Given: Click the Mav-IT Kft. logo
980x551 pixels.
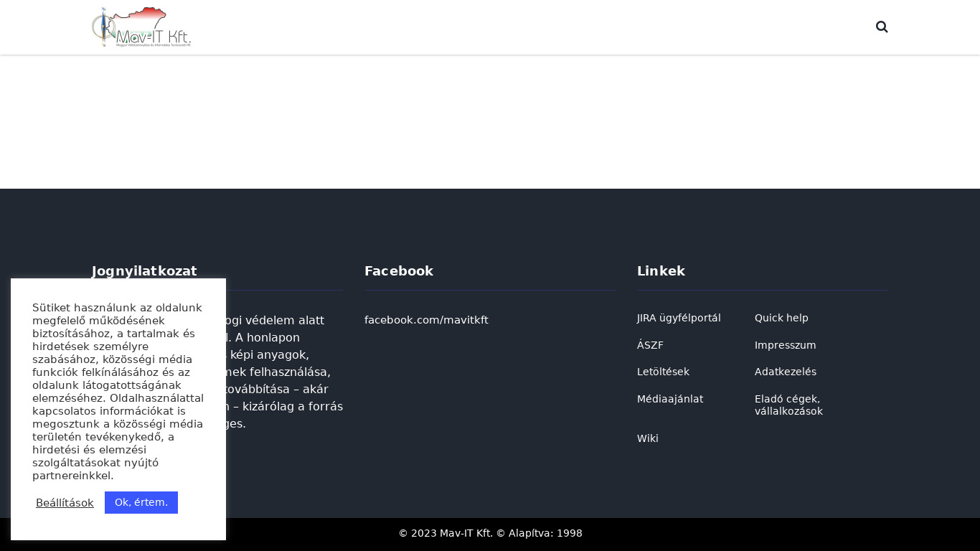Looking at the screenshot, I should (142, 27).
